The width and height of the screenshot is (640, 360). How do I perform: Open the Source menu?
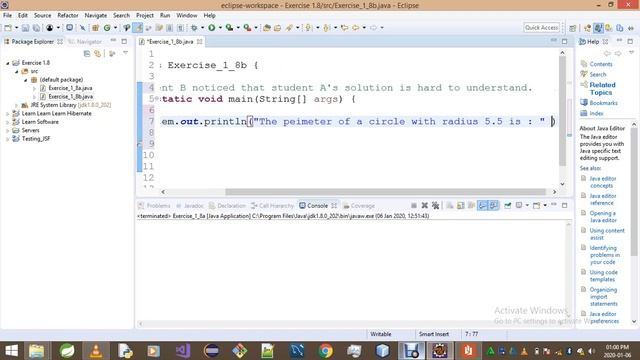(x=42, y=15)
